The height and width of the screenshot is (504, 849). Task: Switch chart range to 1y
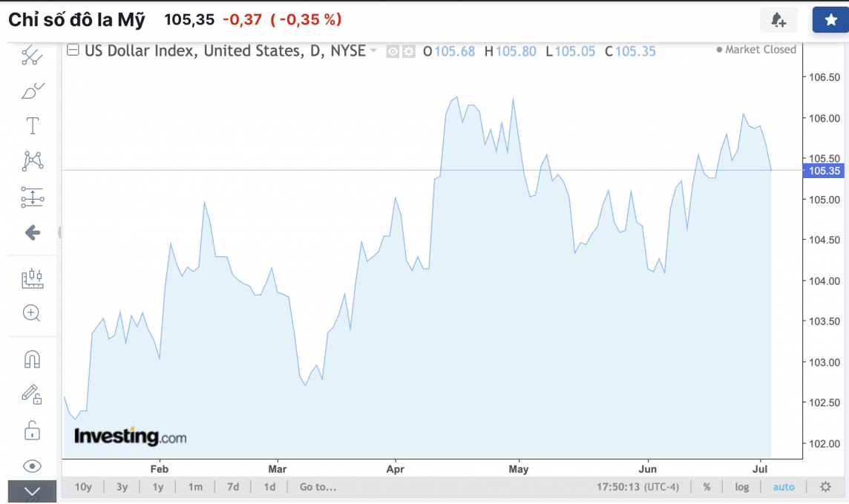pyautogui.click(x=158, y=487)
